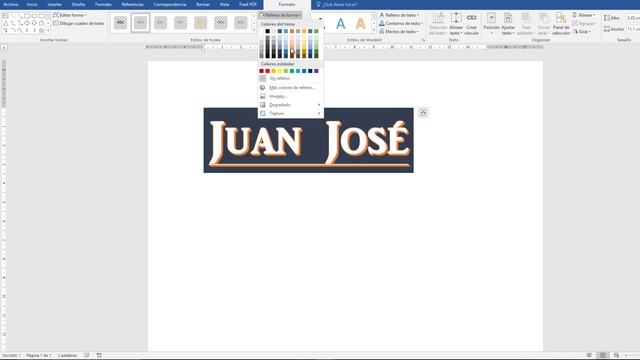The width and height of the screenshot is (640, 360).
Task: Click the ruler tab selector icon
Action: (x=4, y=47)
